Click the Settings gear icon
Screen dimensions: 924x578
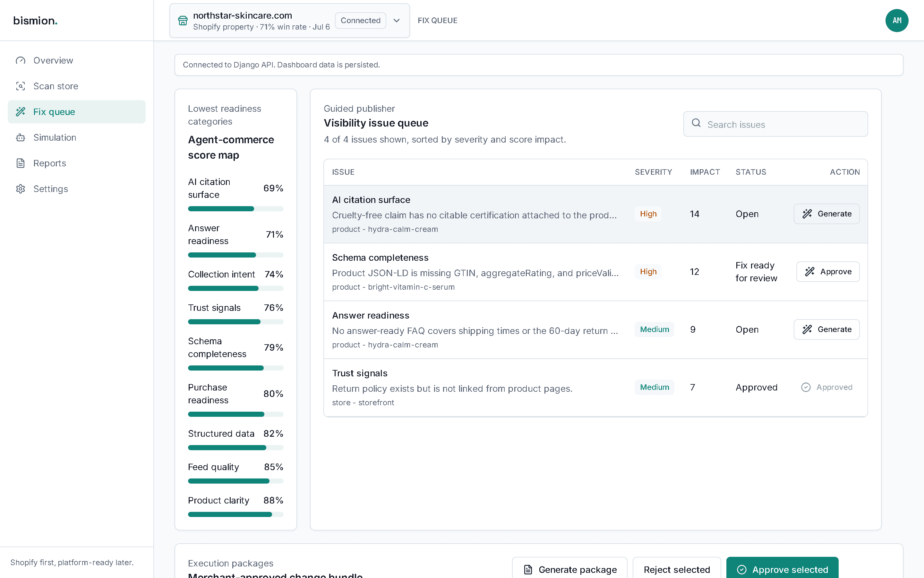click(x=21, y=189)
